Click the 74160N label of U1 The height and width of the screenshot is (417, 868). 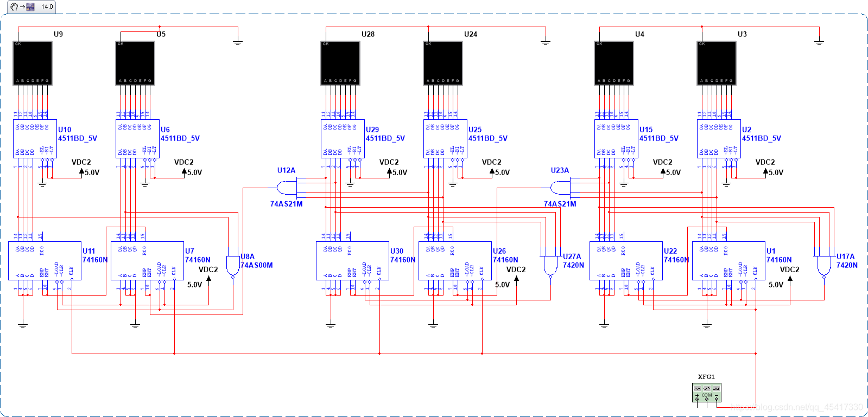(x=779, y=260)
